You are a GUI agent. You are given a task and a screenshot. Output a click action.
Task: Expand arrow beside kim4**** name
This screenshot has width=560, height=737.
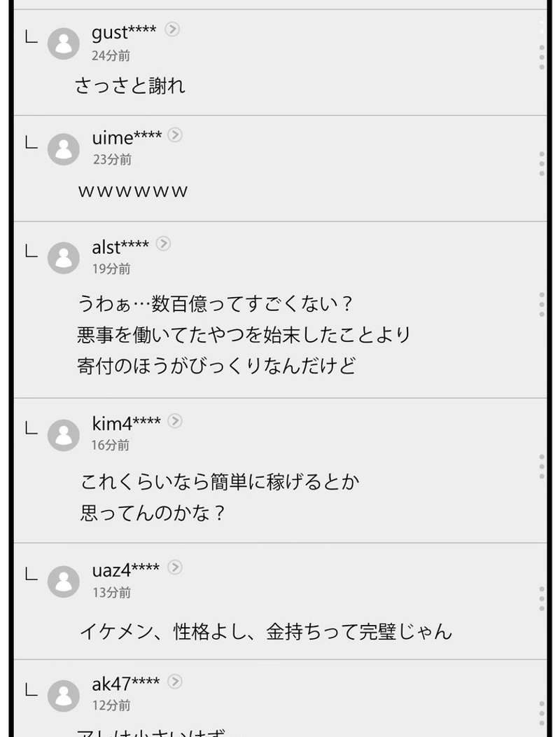175,420
